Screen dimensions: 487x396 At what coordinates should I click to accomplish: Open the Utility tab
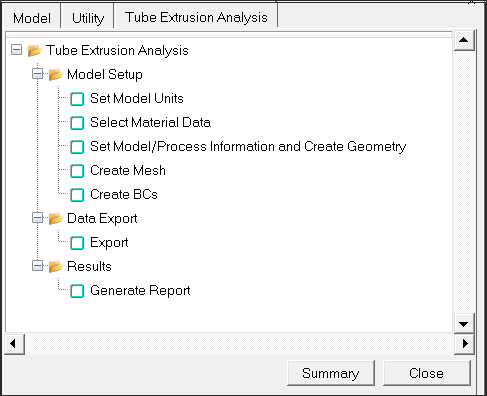click(x=88, y=18)
